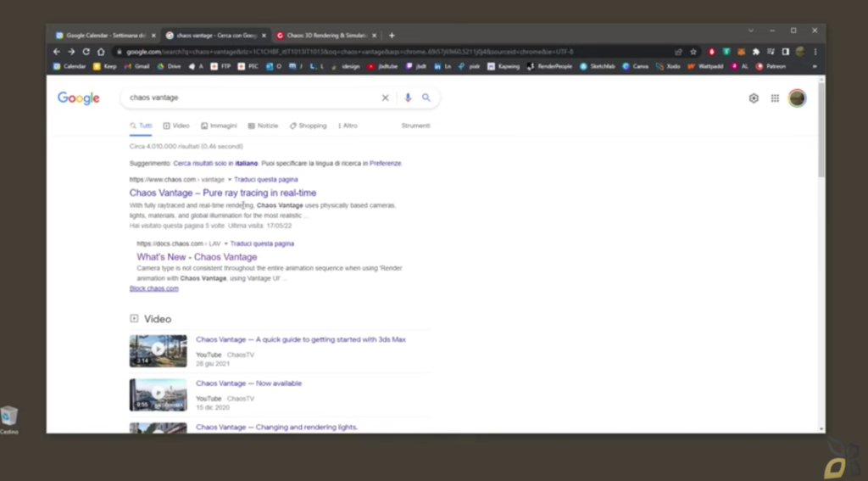Open 'What's New - Chaos Vantage' result

point(197,257)
